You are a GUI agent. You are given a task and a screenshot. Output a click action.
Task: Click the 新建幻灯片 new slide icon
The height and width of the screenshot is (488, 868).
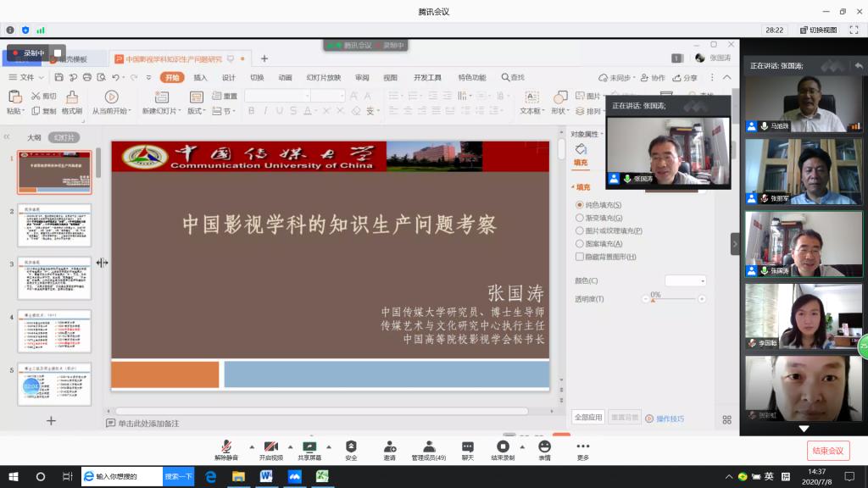(162, 97)
